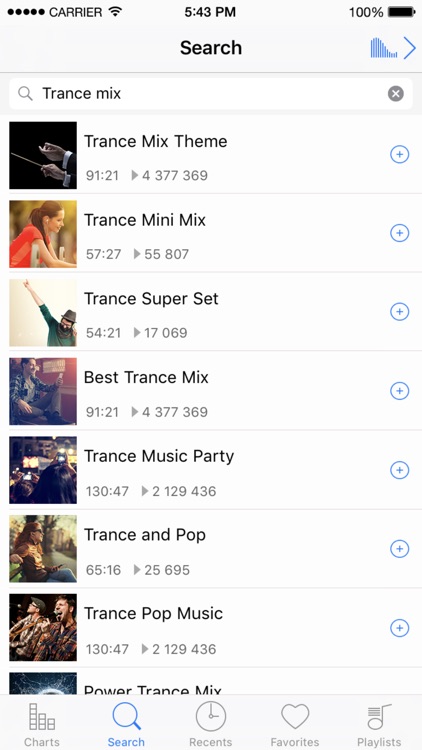Add Trance Mix Theme using plus icon

pyautogui.click(x=400, y=154)
